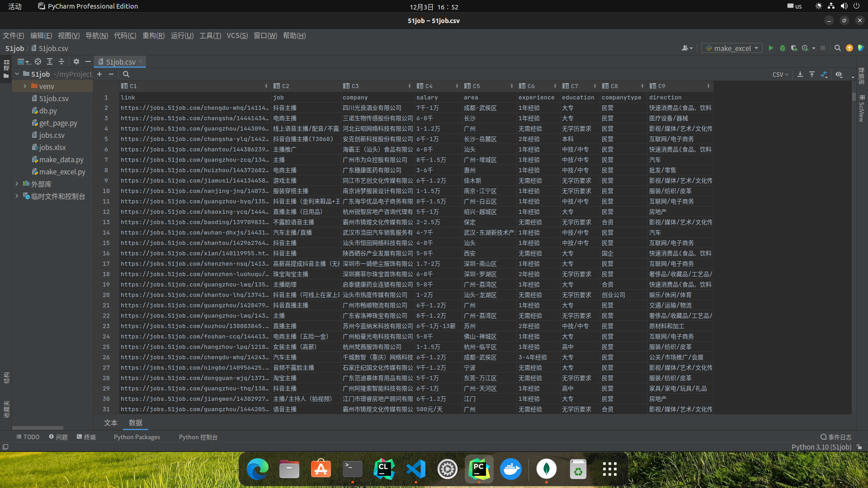The height and width of the screenshot is (488, 868).
Task: Open Search Everywhere magnifier
Action: pos(838,48)
